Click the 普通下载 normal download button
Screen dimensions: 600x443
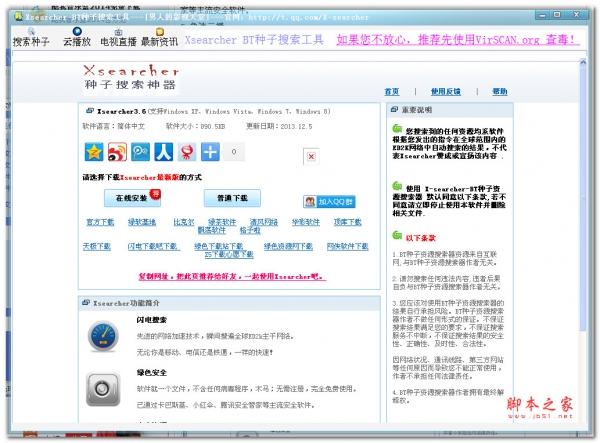pyautogui.click(x=232, y=198)
